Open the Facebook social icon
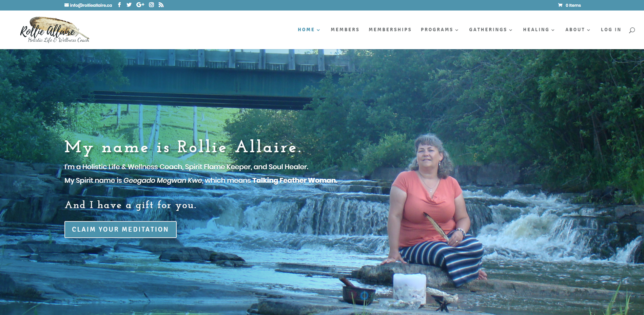This screenshot has height=315, width=644. 119,5
